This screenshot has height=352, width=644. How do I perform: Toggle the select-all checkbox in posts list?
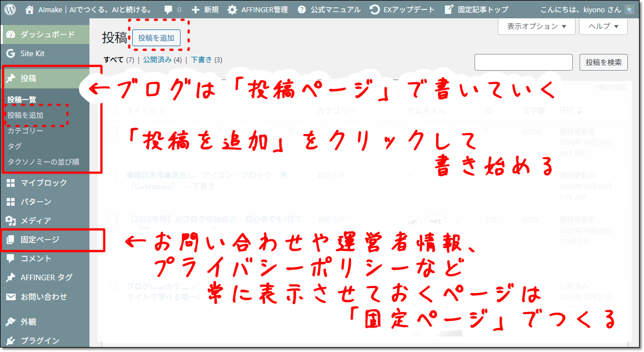113,111
